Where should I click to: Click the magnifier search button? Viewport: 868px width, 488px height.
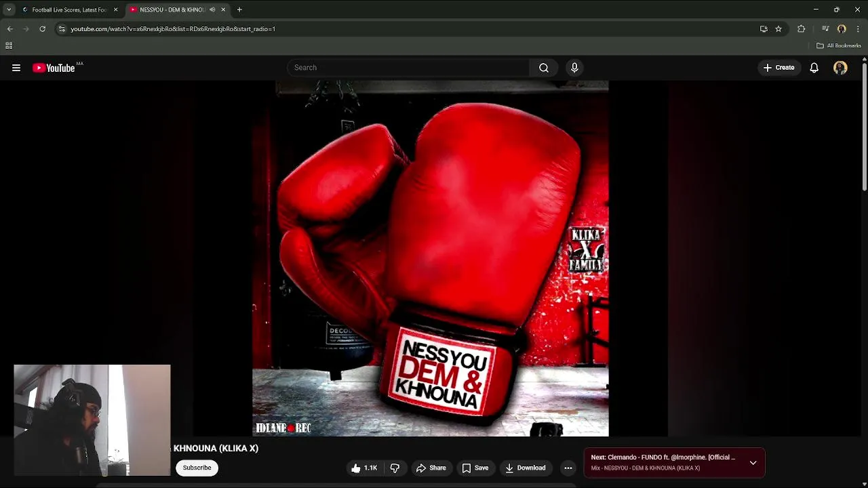544,68
